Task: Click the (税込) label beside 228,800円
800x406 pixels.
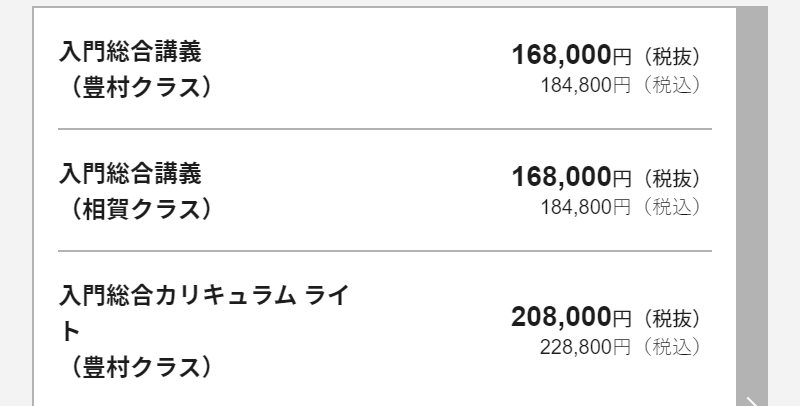Action: click(671, 347)
